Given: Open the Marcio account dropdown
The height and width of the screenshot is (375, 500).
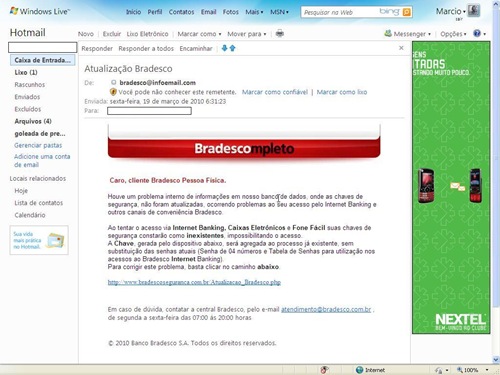Looking at the screenshot, I should point(451,11).
